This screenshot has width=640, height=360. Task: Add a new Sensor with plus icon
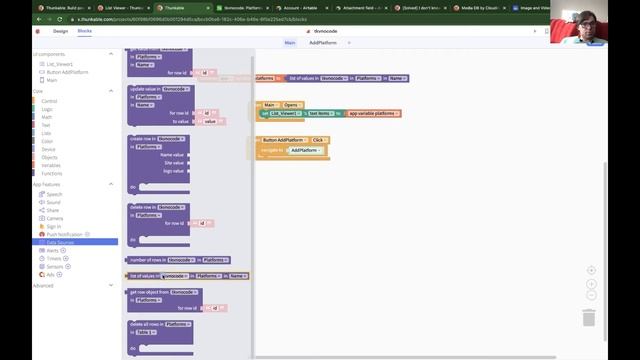68,267
